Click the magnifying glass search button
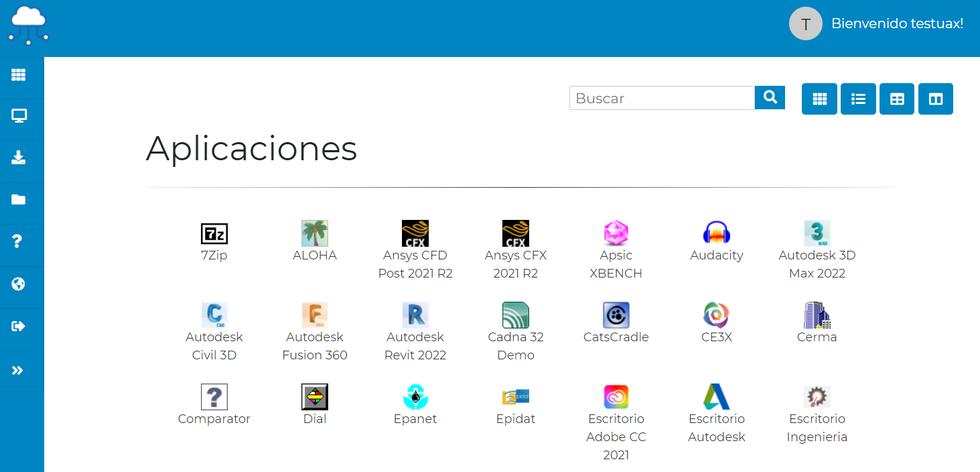The image size is (980, 472). click(x=770, y=97)
